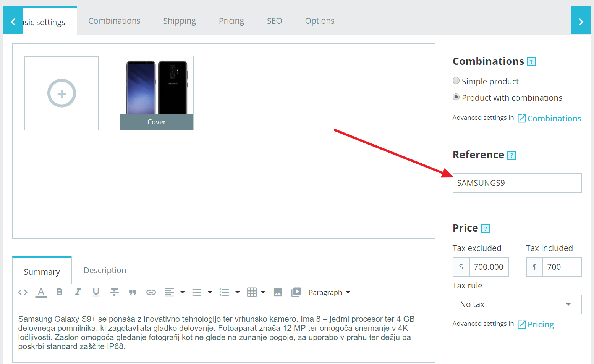This screenshot has width=594, height=364.
Task: Open the SEO tab
Action: pos(274,21)
